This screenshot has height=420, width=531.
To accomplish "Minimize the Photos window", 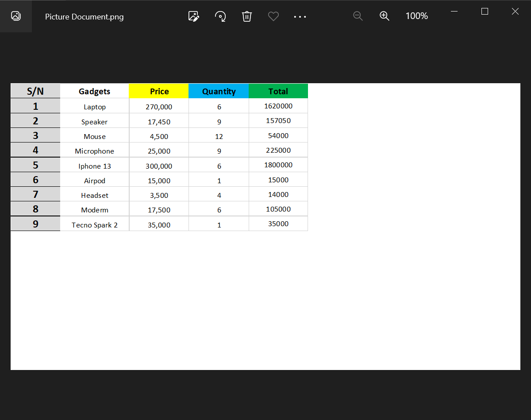I will (x=454, y=11).
